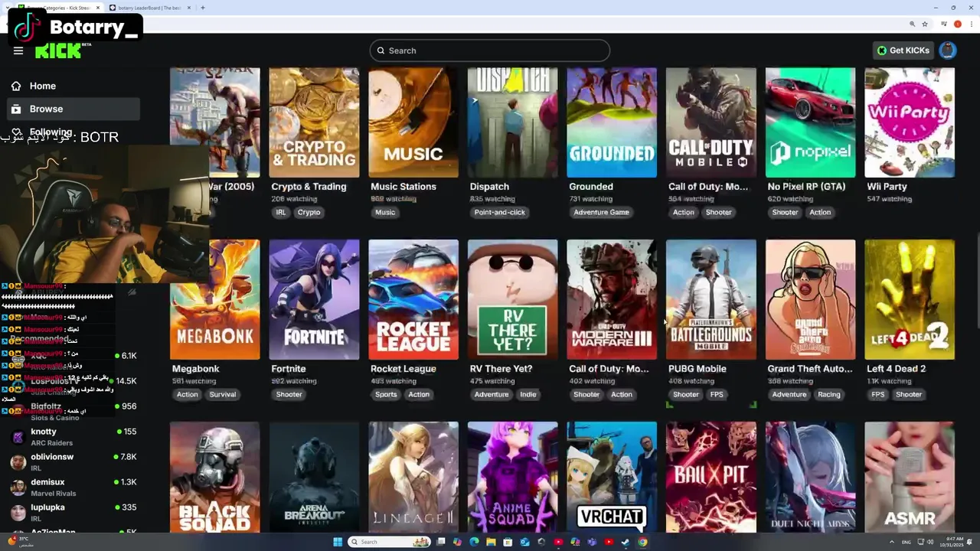Click the Fortnite title link

pos(289,369)
